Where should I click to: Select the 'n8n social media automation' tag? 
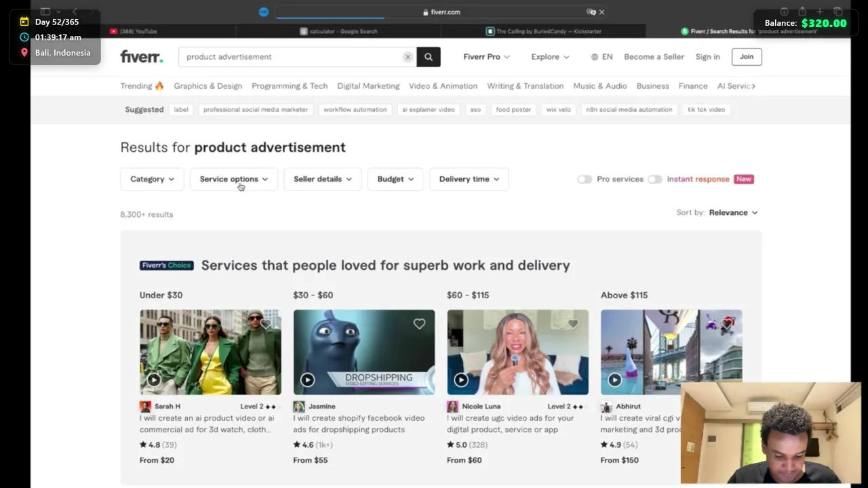tap(629, 109)
